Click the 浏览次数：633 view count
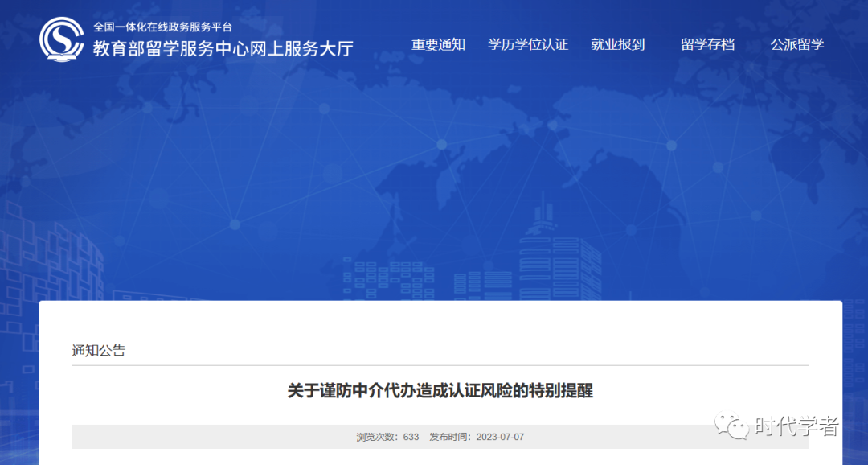 tap(387, 437)
